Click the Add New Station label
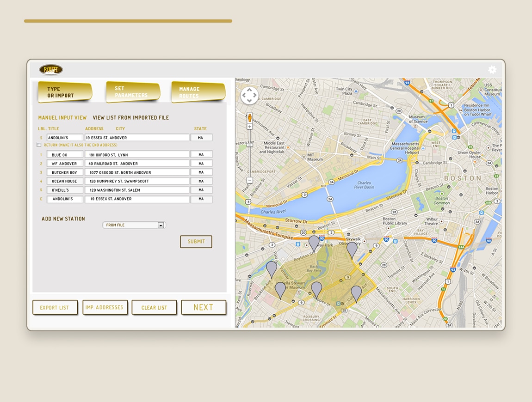The width and height of the screenshot is (532, 402). click(63, 219)
